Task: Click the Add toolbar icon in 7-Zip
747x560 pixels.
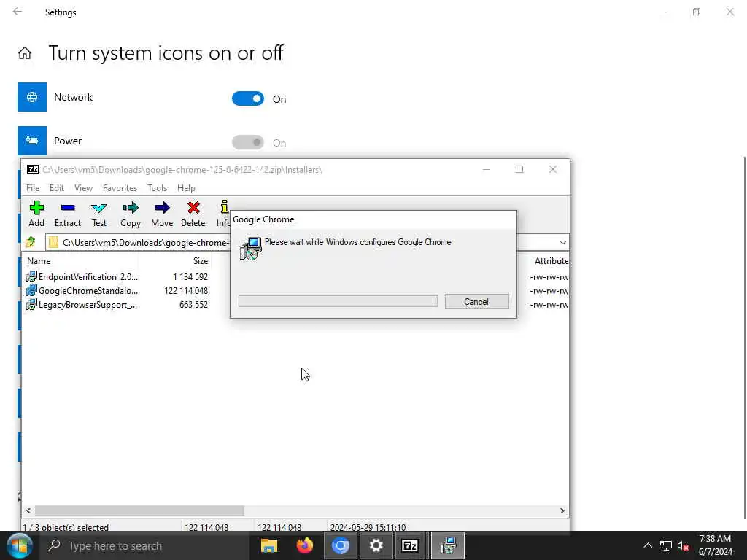Action: coord(36,214)
